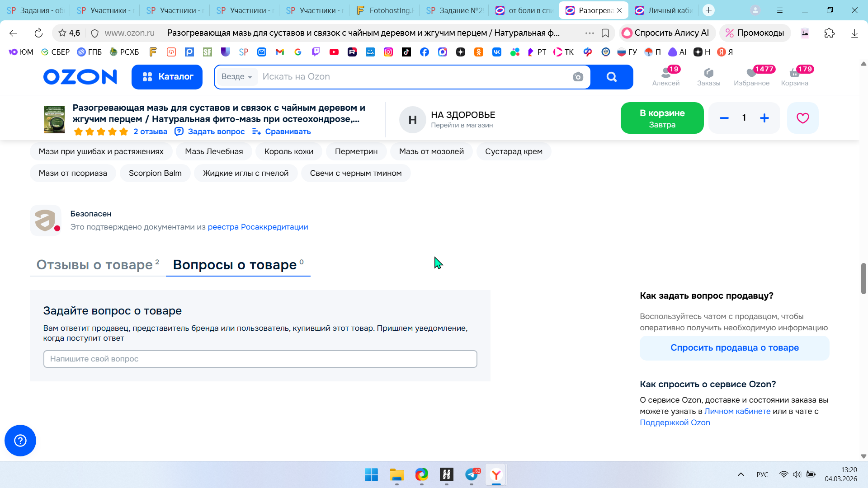Open the browser extensions puzzle icon
868x488 pixels.
pyautogui.click(x=829, y=33)
